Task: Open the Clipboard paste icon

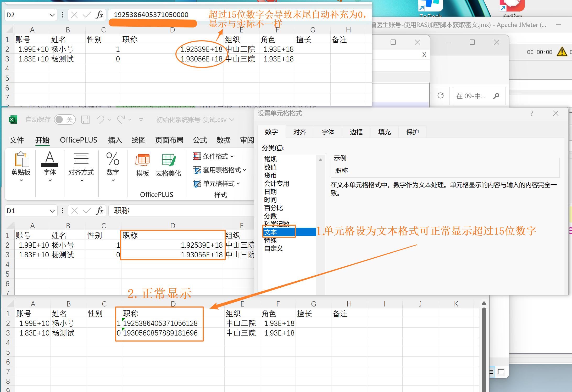Action: coord(21,160)
